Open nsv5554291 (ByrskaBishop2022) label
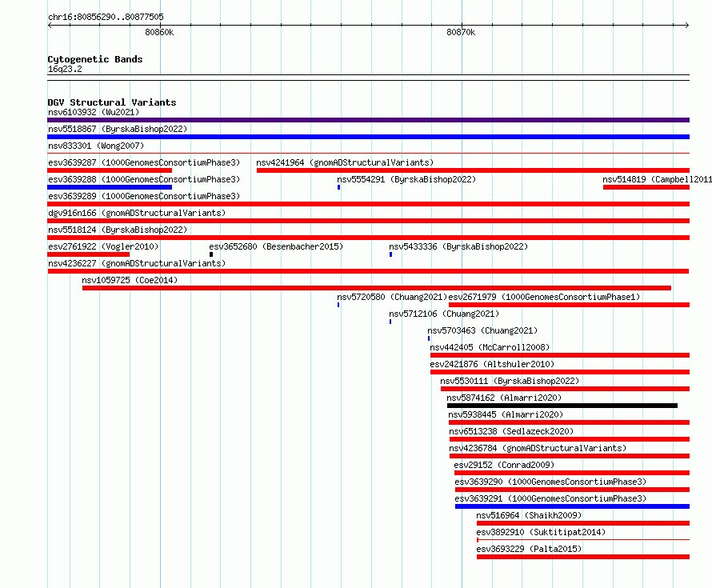Viewport: 712px width, 588px height. tap(406, 179)
